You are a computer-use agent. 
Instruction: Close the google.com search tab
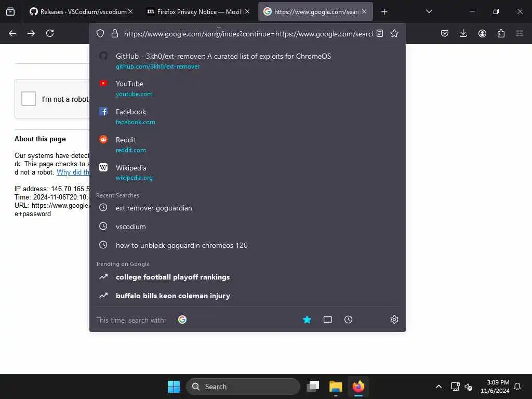pos(364,11)
